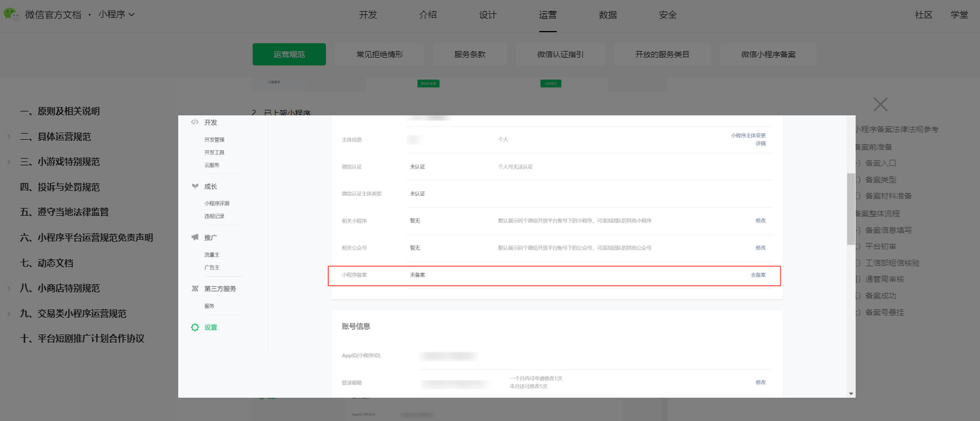Click the scrollbar down arrow of the preview
The width and height of the screenshot is (980, 421).
851,394
